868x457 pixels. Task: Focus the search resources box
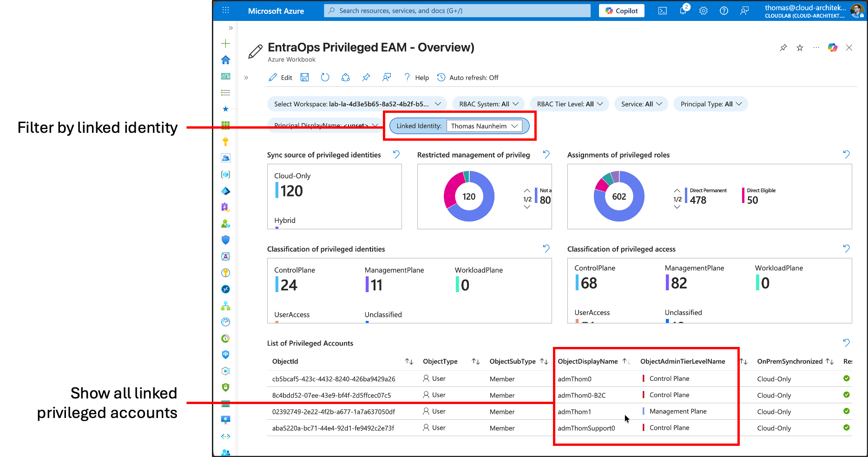457,11
